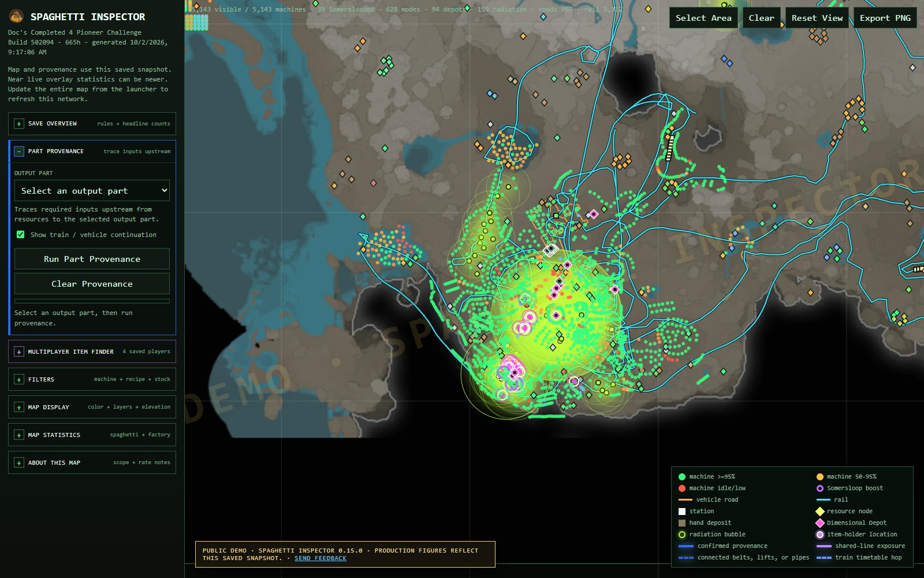Click the 'spaghetti + factory' text
The image size is (924, 578).
click(x=140, y=435)
